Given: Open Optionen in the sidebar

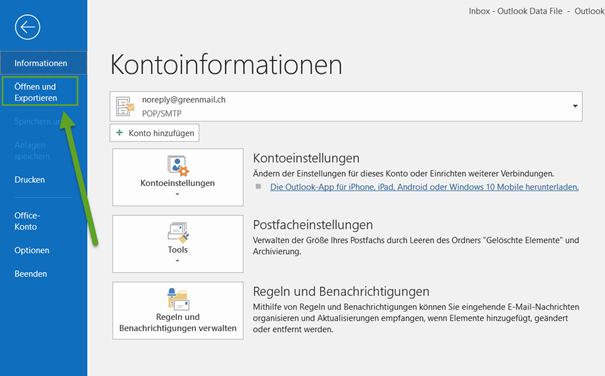Looking at the screenshot, I should coord(32,251).
